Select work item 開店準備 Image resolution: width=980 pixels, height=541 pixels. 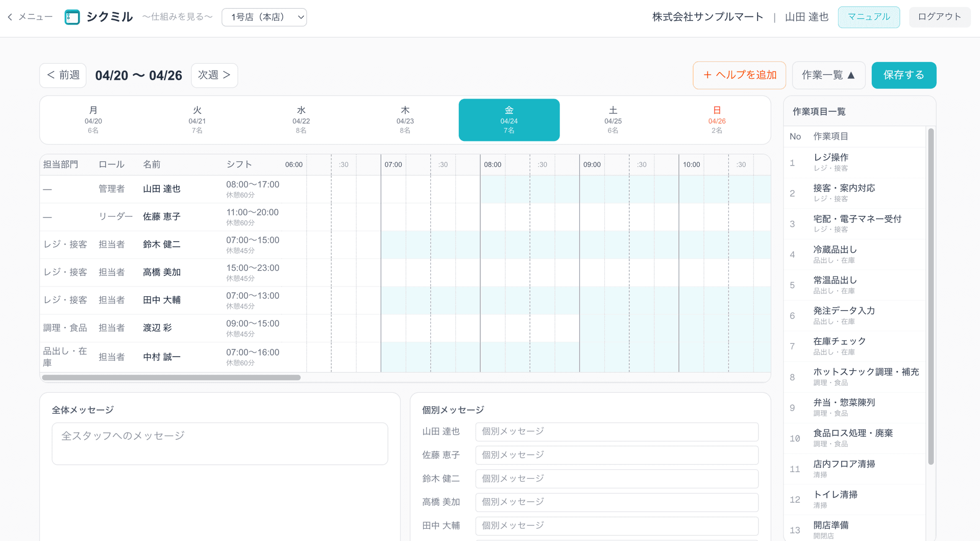855,528
